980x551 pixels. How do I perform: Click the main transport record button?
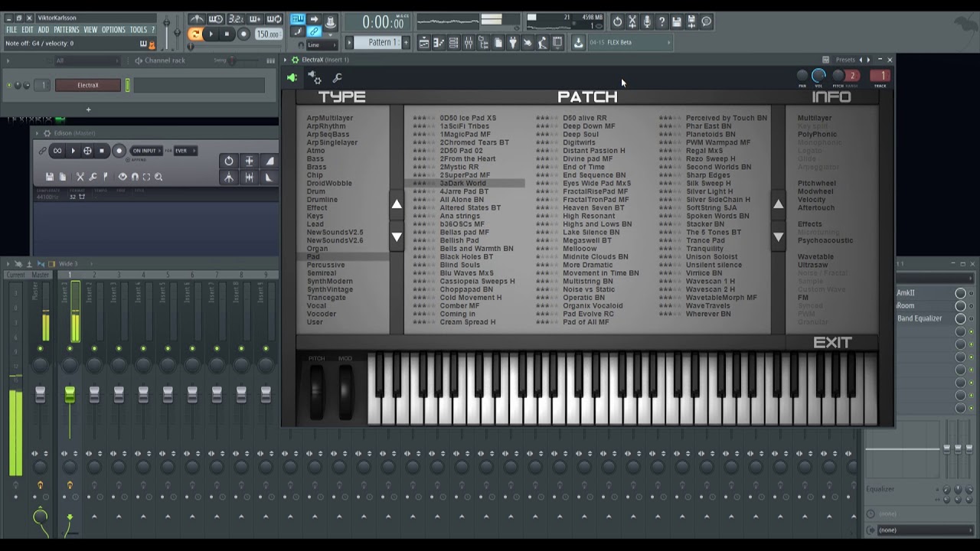[x=243, y=34]
